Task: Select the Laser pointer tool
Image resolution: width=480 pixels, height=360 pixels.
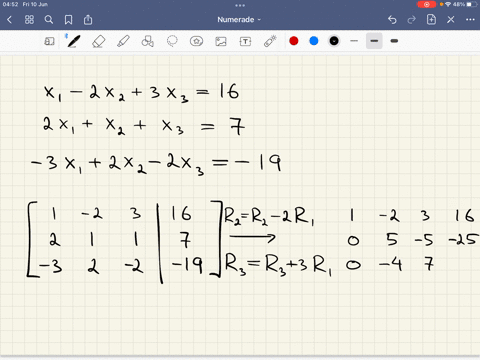Action: click(270, 41)
